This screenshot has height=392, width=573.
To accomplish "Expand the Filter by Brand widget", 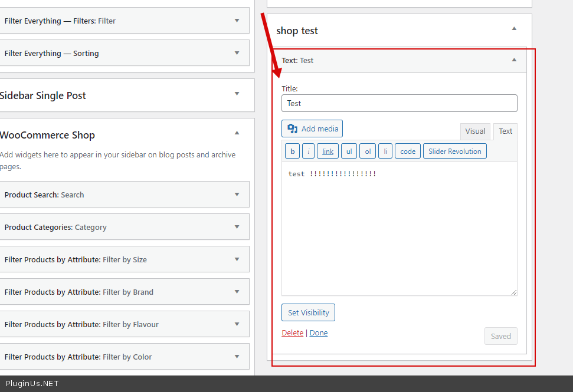I will click(237, 292).
